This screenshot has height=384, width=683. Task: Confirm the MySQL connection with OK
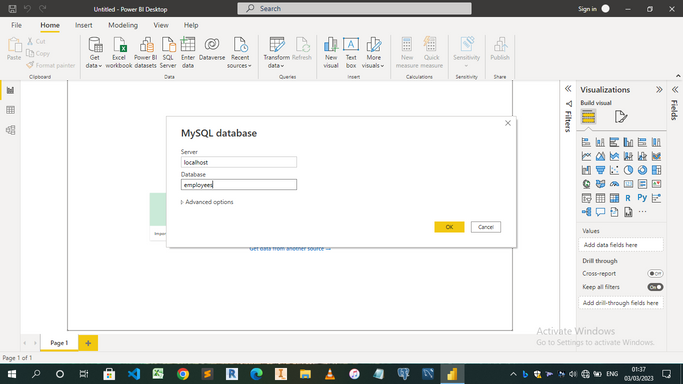(x=449, y=227)
